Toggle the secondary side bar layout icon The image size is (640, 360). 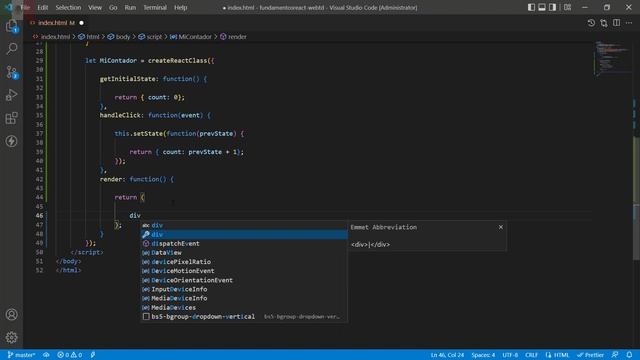point(552,7)
